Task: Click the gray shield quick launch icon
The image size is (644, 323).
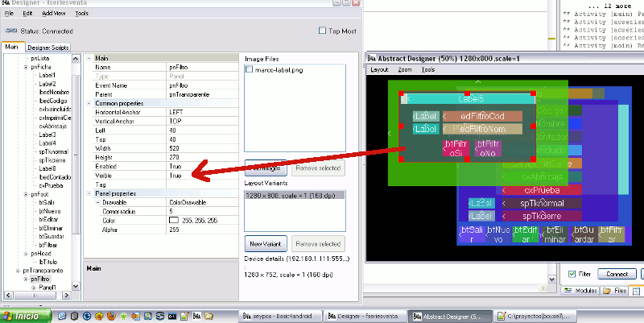Action: [74, 316]
